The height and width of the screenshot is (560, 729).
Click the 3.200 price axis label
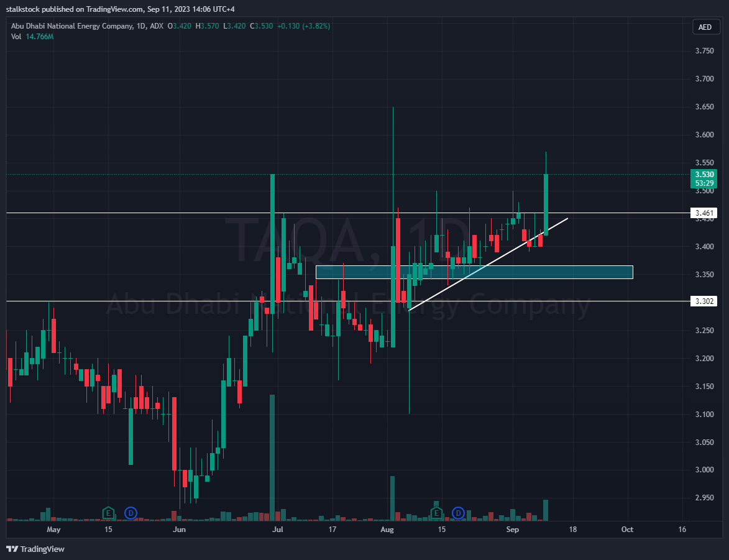coord(704,359)
